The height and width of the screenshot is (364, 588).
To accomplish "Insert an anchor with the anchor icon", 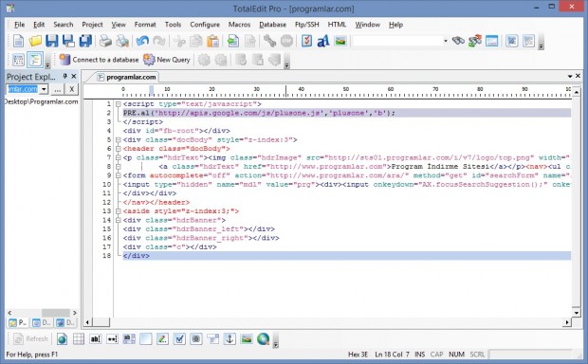I will [x=230, y=339].
